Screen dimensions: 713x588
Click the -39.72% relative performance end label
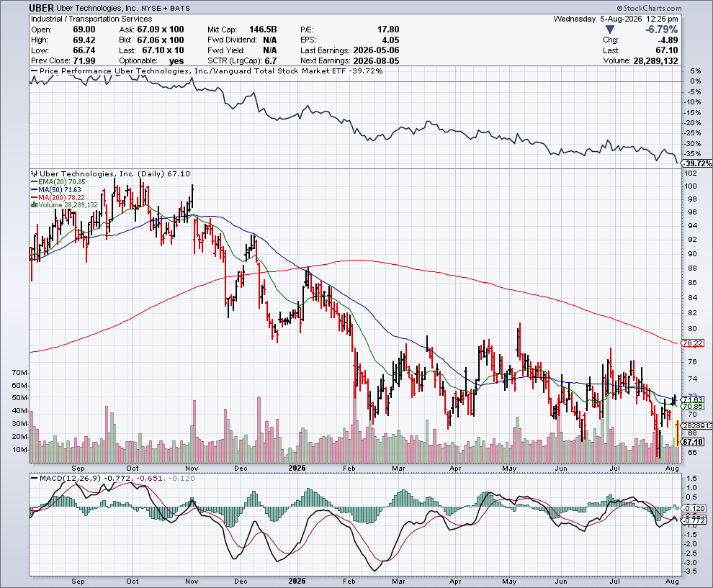point(697,163)
